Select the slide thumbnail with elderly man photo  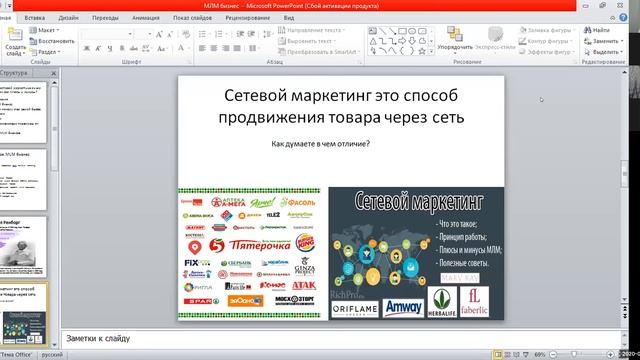(22, 247)
